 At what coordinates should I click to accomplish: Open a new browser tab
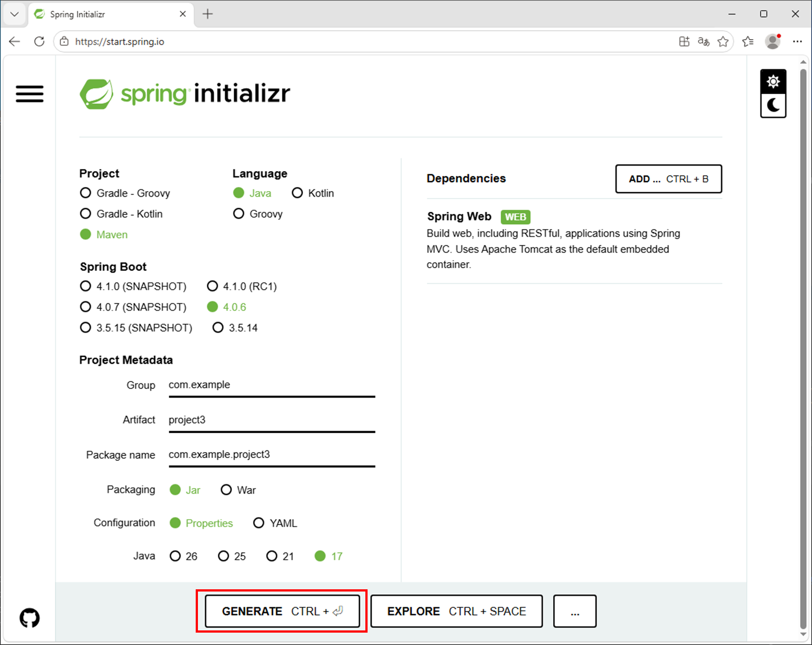208,14
